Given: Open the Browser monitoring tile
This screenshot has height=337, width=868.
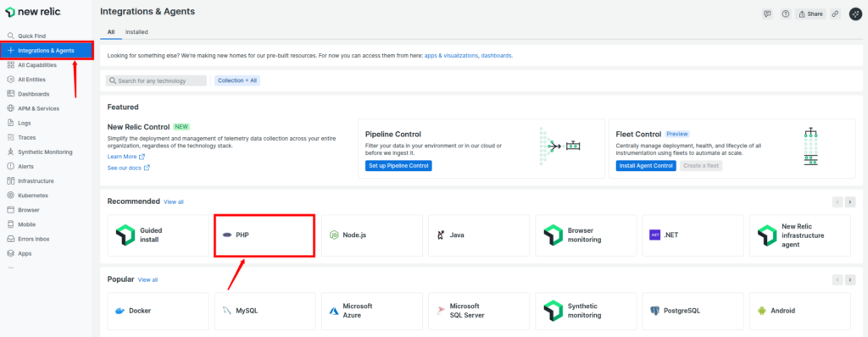Looking at the screenshot, I should pos(586,235).
